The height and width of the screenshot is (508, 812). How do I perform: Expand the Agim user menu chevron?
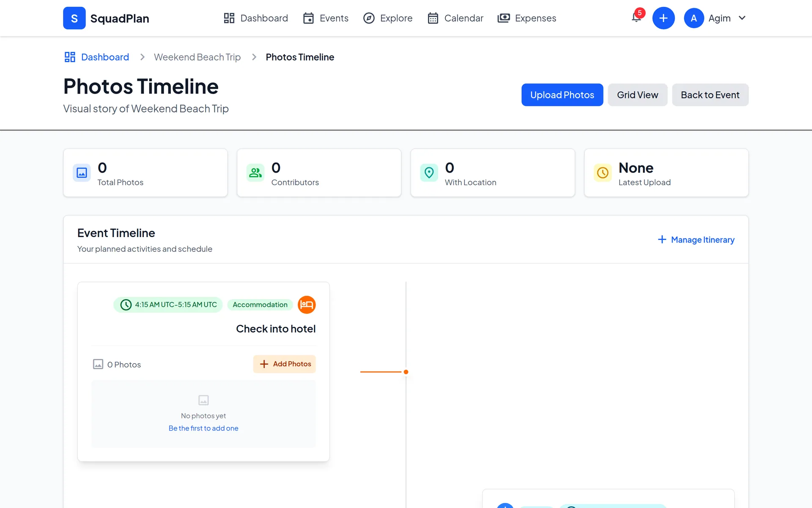click(742, 18)
